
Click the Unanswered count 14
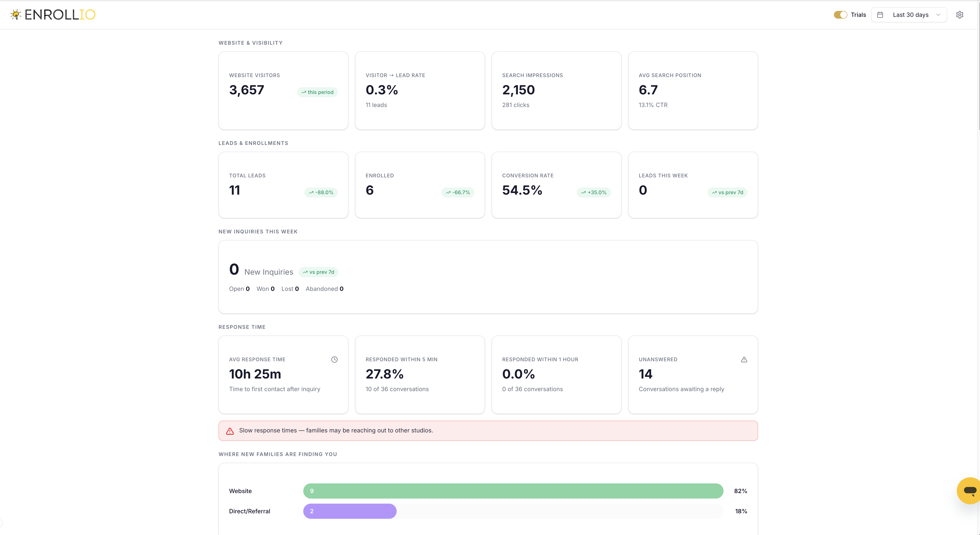645,374
